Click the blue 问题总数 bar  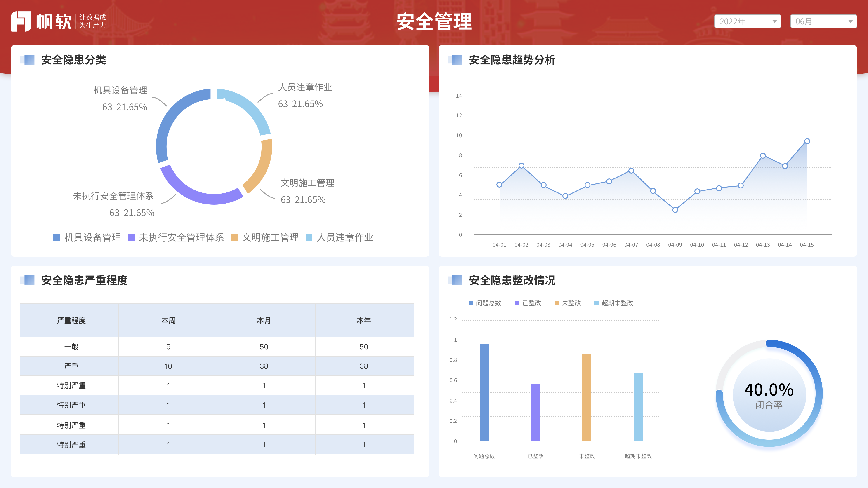[x=484, y=392]
